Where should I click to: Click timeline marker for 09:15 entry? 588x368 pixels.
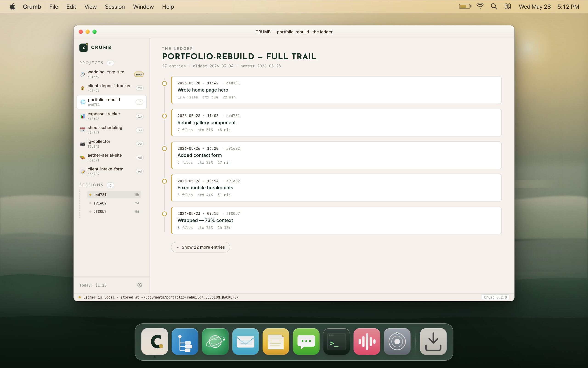164,214
